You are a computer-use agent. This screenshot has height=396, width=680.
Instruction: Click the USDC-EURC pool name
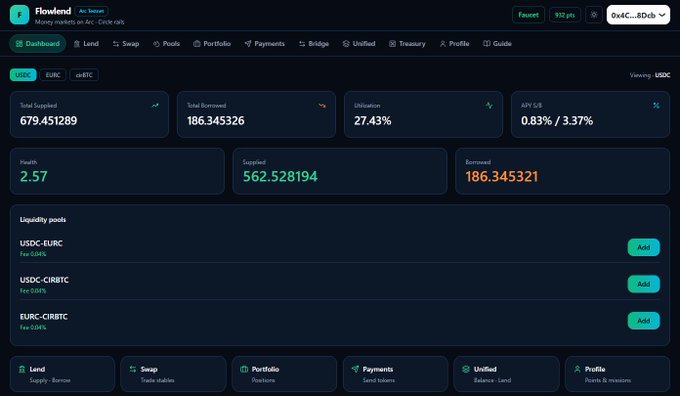click(x=41, y=243)
